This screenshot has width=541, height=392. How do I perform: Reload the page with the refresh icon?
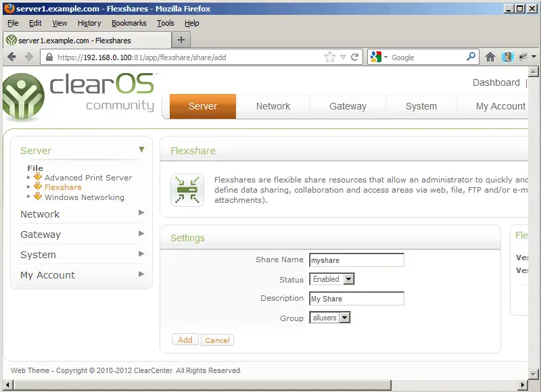click(x=354, y=57)
